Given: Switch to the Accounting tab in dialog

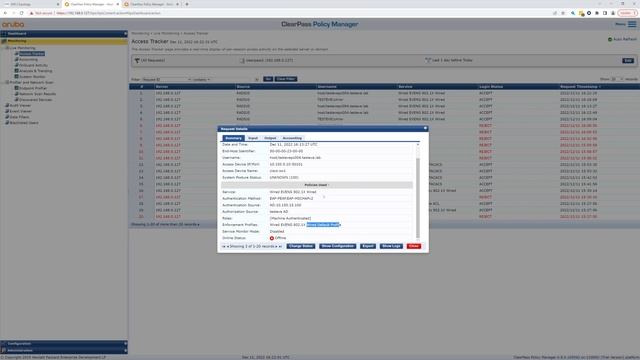Looking at the screenshot, I should 292,138.
